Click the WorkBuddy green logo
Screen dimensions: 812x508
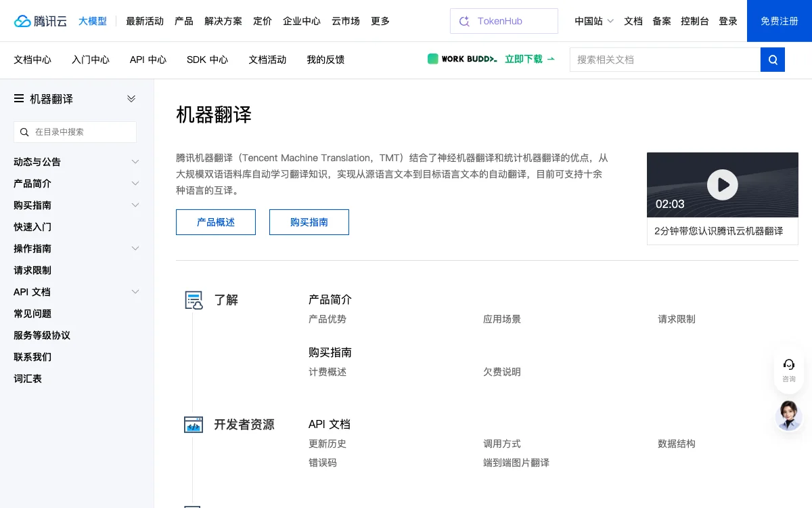coord(433,59)
